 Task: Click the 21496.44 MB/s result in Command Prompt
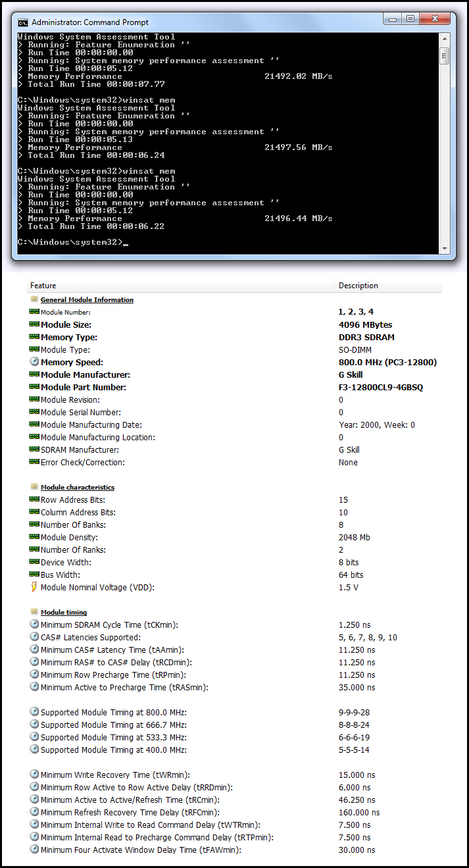[x=299, y=218]
